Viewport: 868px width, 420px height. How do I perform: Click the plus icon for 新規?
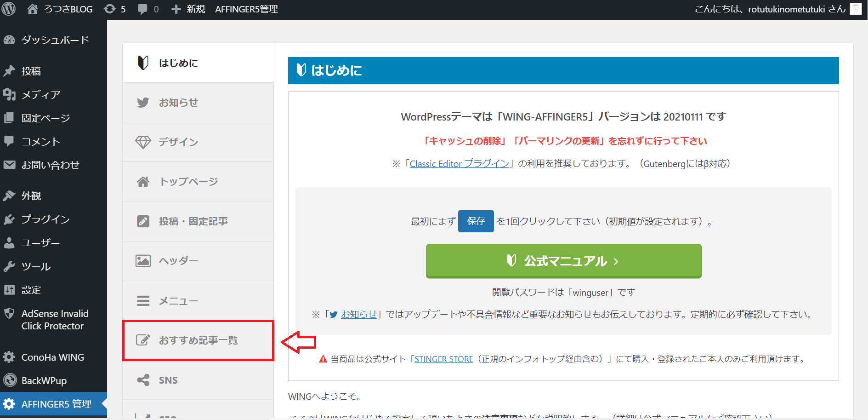(176, 9)
